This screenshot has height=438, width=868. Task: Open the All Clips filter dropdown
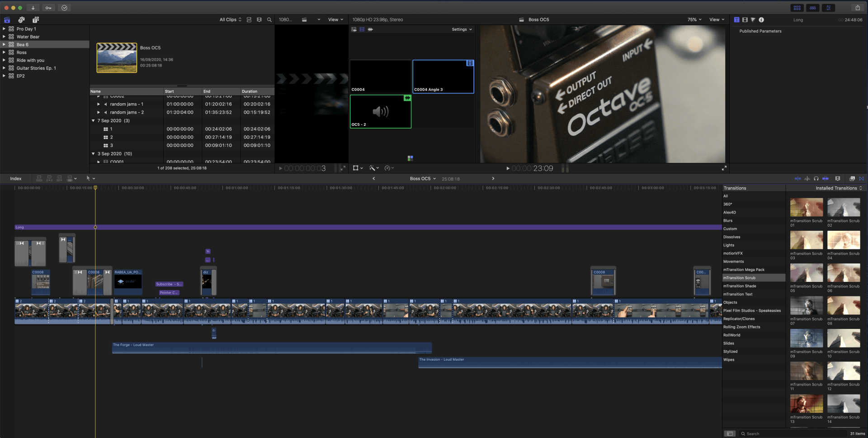(231, 20)
